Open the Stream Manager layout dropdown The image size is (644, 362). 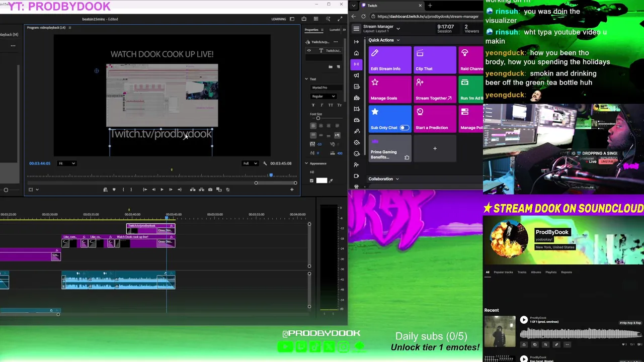pos(398,29)
